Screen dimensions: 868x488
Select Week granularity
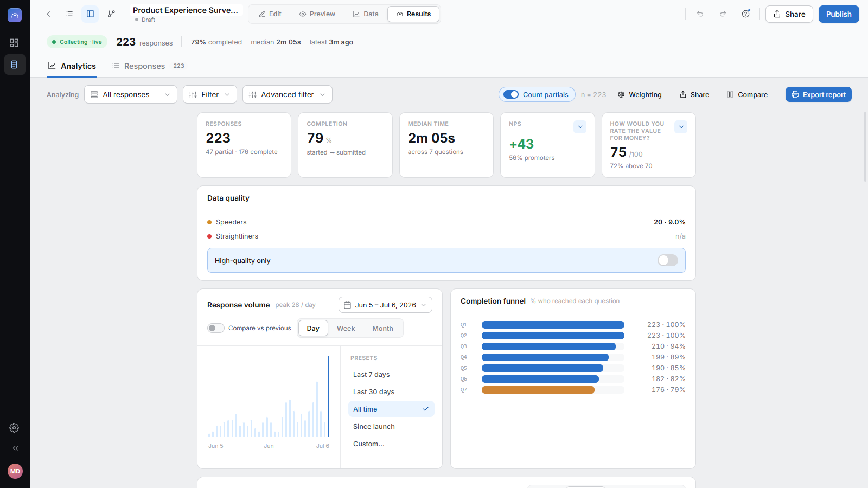[346, 328]
